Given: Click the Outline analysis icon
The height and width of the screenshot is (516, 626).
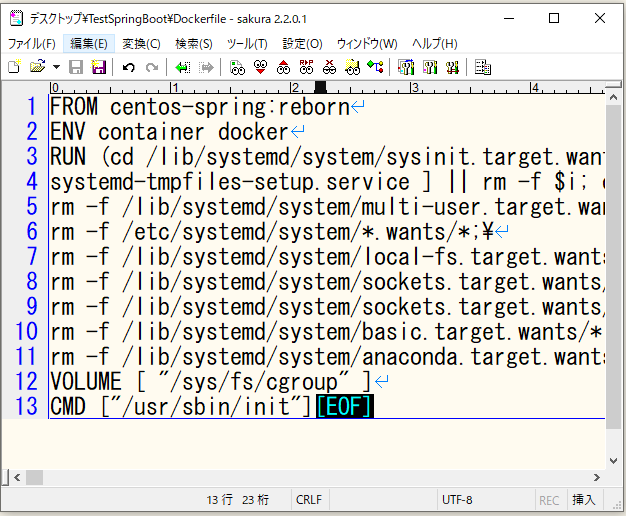Looking at the screenshot, I should pyautogui.click(x=376, y=67).
